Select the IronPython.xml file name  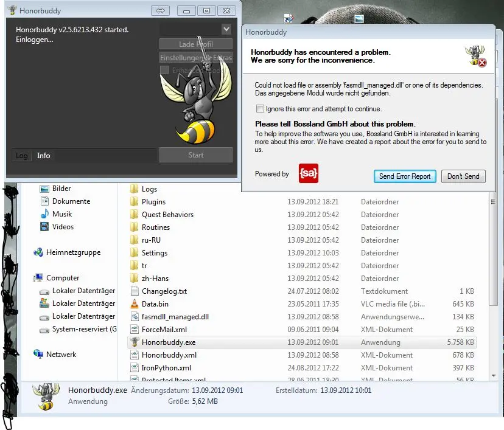(166, 368)
